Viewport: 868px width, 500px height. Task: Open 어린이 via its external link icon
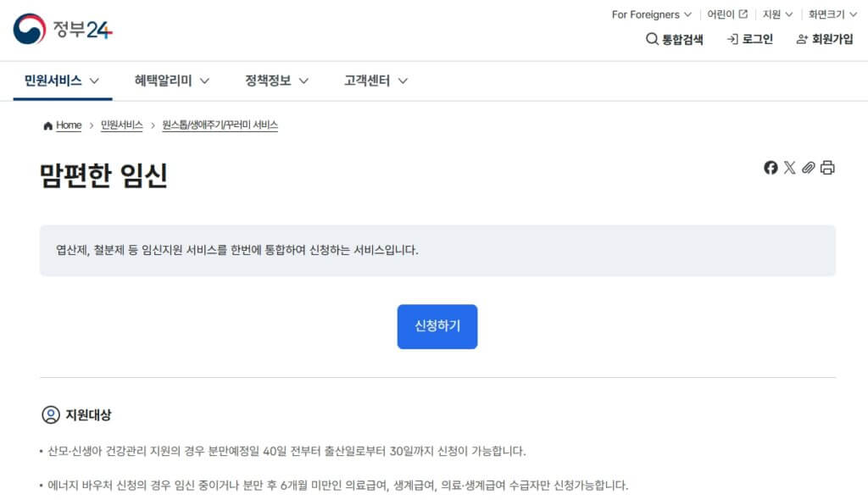742,14
